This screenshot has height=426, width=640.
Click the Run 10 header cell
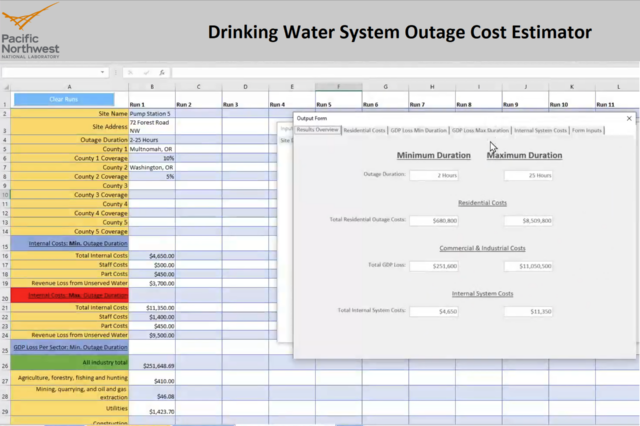(x=572, y=100)
